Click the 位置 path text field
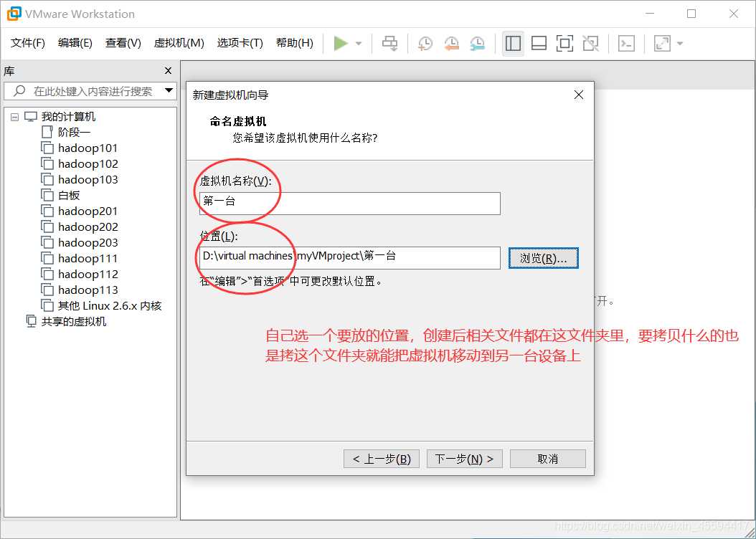This screenshot has width=756, height=539. point(349,258)
